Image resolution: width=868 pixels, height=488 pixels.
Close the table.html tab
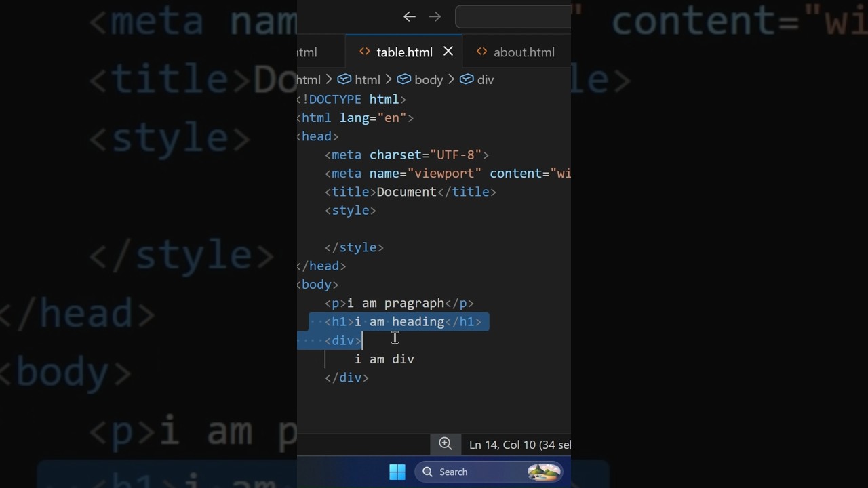tap(448, 52)
